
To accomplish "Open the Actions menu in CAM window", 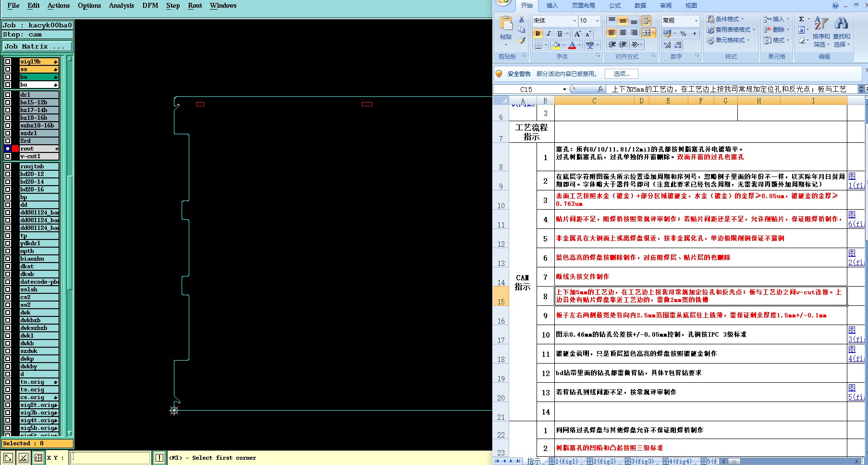I will click(x=59, y=6).
